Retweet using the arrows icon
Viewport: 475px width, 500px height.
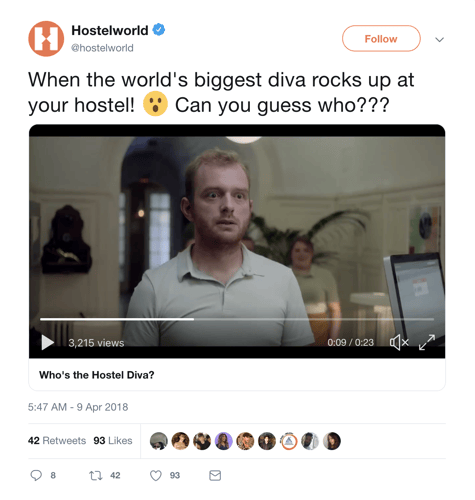pos(96,475)
